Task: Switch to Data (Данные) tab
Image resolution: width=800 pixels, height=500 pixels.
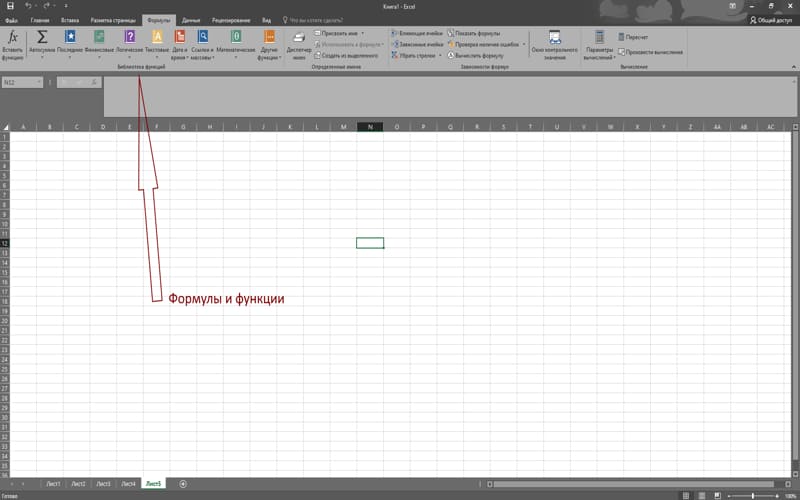Action: point(191,20)
